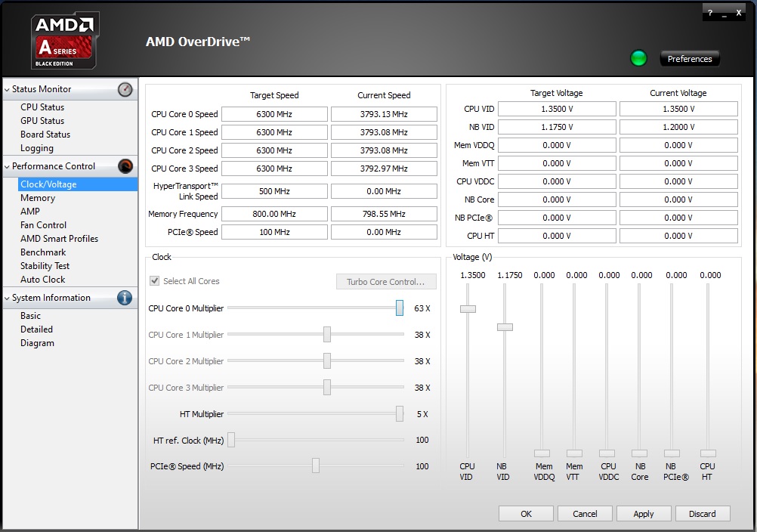The image size is (757, 532).
Task: Open the system Diagram page
Action: (37, 343)
